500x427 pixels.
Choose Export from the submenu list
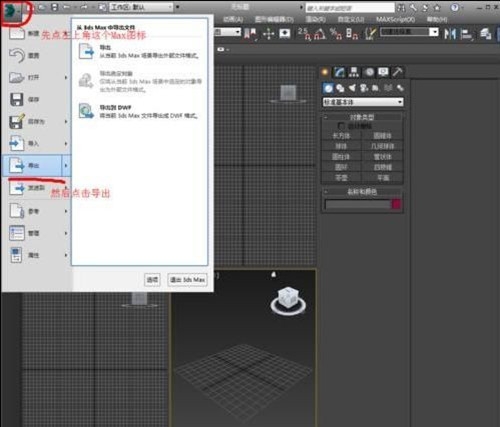pyautogui.click(x=139, y=52)
